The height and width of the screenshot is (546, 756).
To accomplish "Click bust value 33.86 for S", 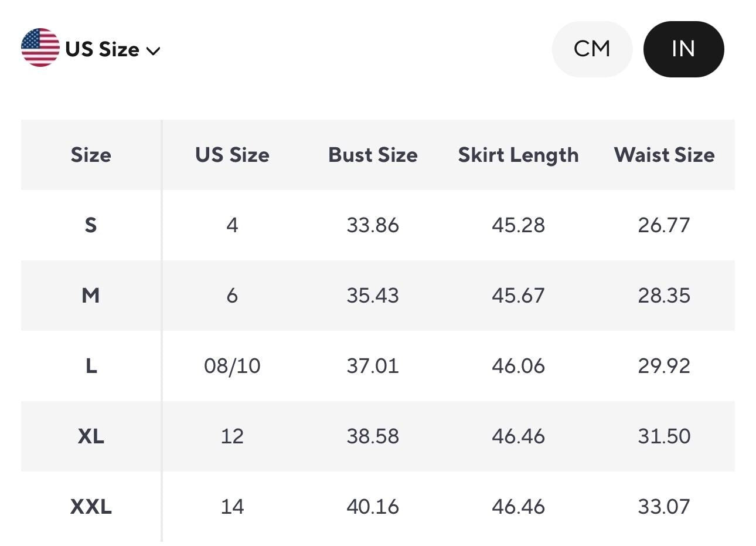I will [x=373, y=225].
